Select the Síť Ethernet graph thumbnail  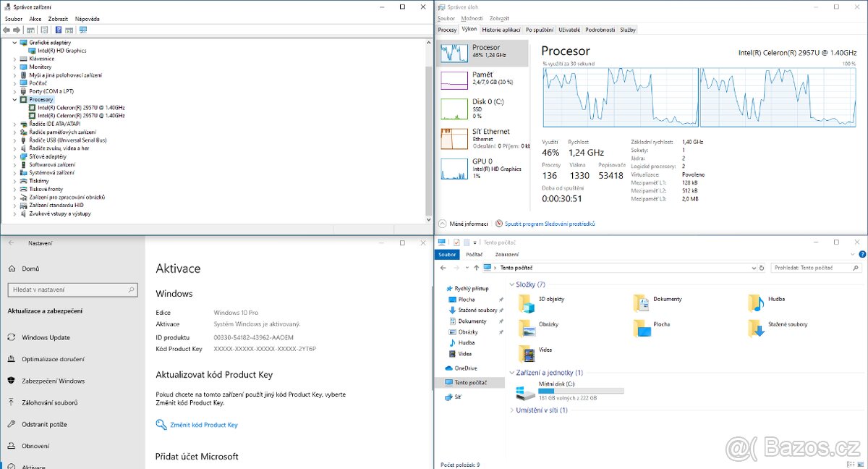coord(454,138)
